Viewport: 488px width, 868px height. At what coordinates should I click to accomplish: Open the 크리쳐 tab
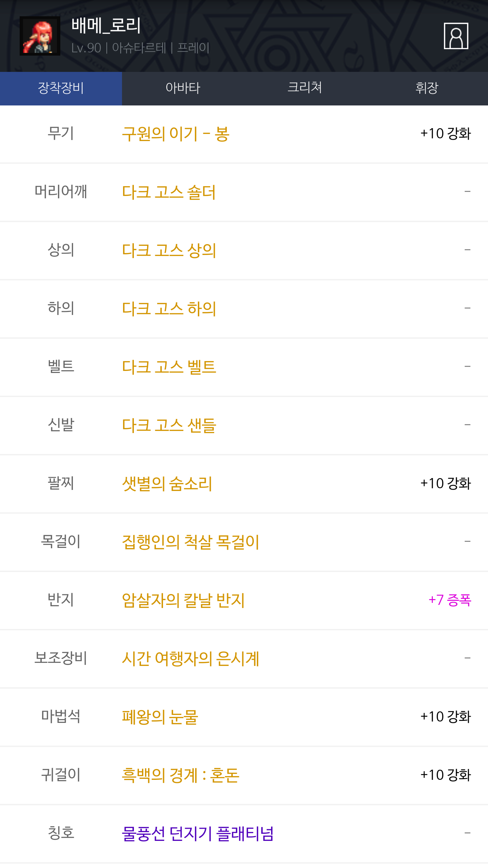[305, 88]
